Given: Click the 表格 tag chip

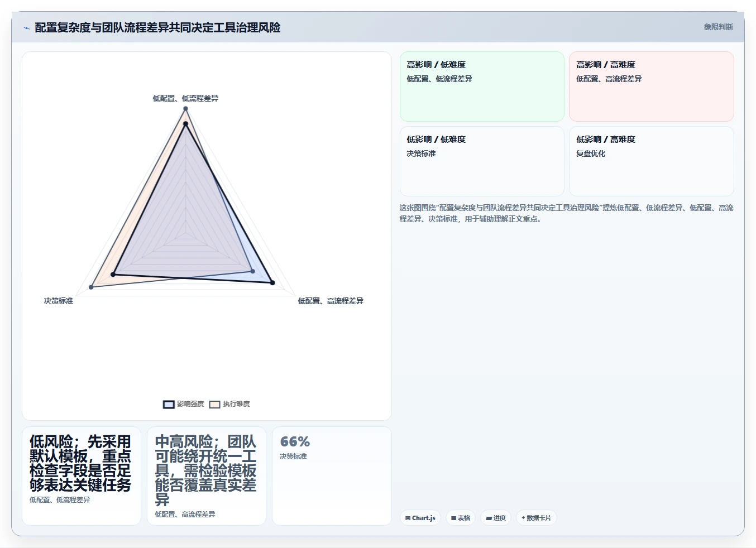Looking at the screenshot, I should point(461,518).
